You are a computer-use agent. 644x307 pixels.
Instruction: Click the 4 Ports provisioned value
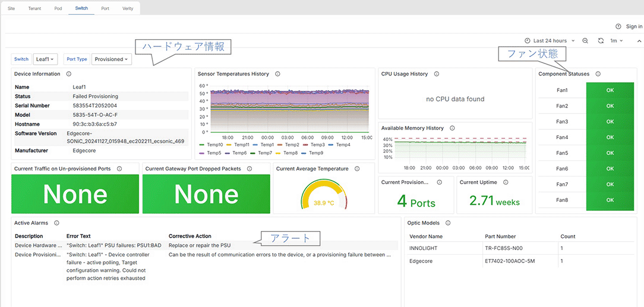[x=416, y=202]
